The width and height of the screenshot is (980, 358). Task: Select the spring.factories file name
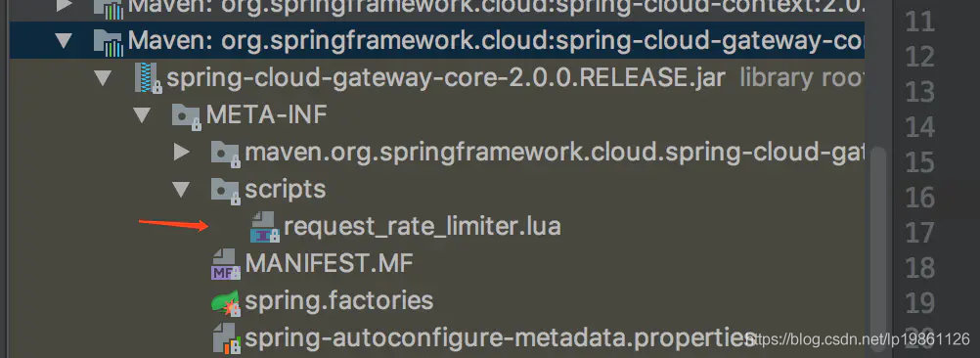coord(339,301)
